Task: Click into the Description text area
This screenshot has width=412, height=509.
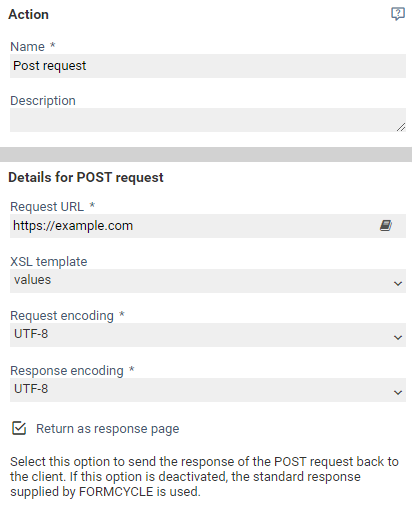Action: click(x=208, y=120)
